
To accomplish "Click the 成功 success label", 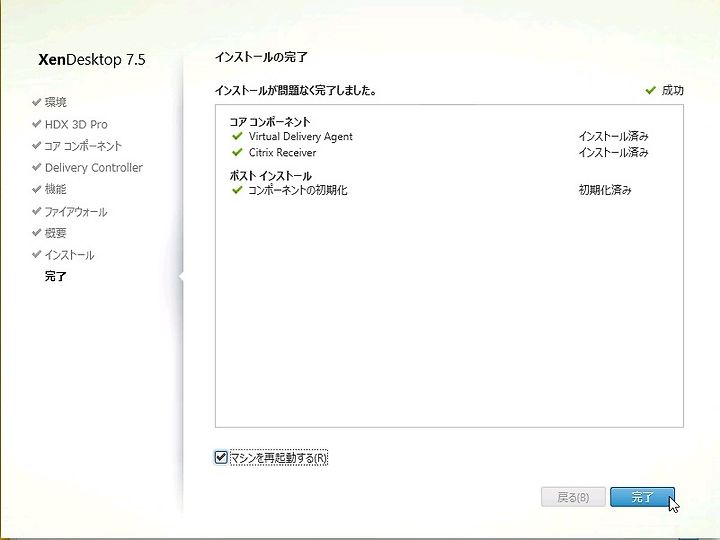I will 673,90.
